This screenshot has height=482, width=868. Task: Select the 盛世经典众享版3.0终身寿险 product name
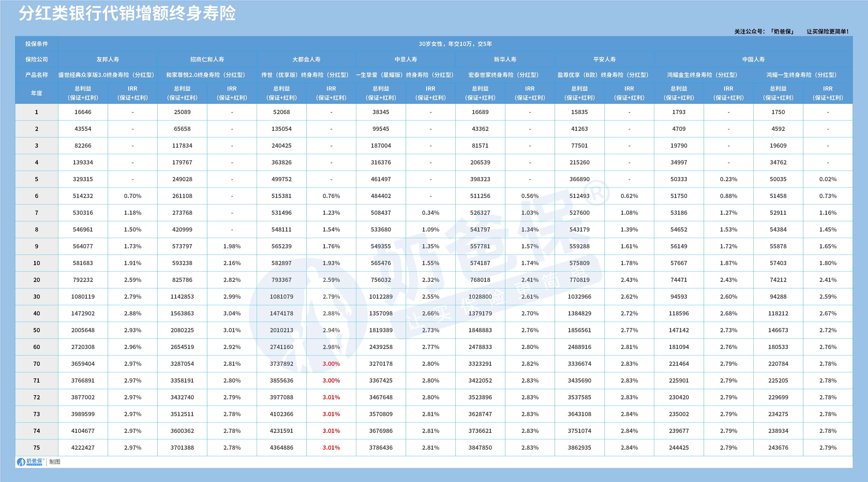pos(108,75)
